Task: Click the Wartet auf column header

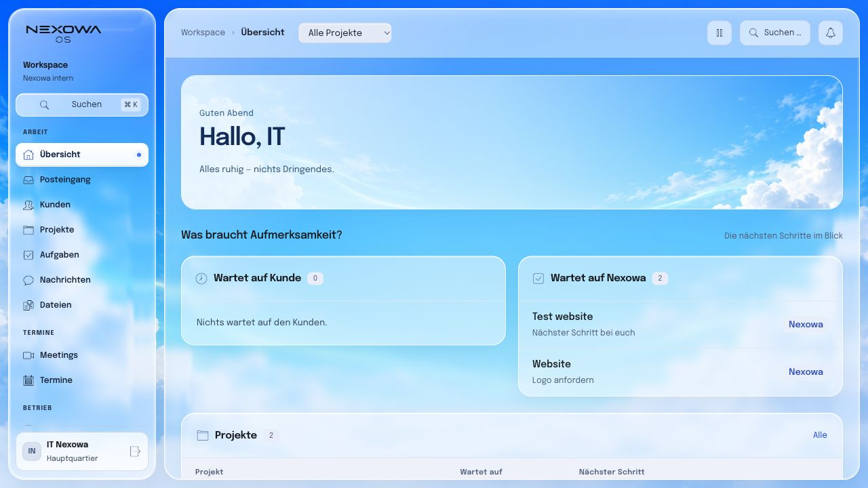Action: pyautogui.click(x=481, y=472)
